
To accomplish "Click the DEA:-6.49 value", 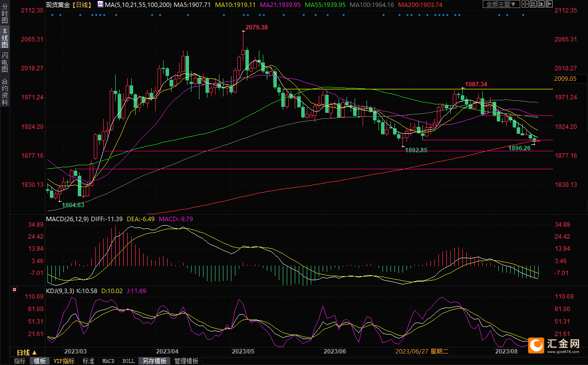I will (x=141, y=219).
